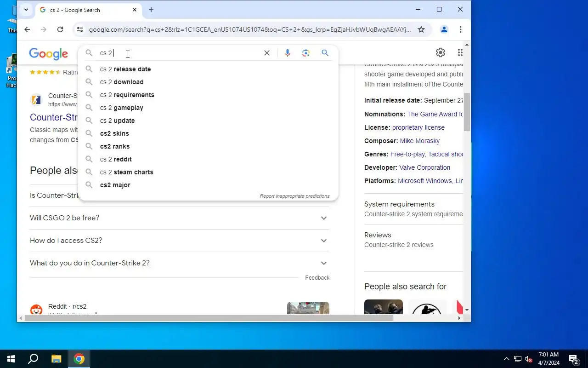588x368 pixels.
Task: Go back to the previous page
Action: click(x=27, y=29)
